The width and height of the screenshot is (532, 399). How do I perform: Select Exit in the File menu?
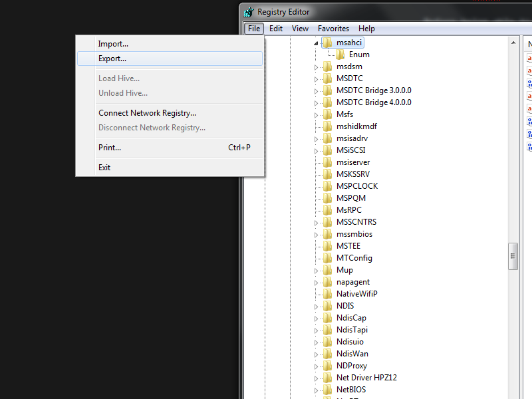coord(170,168)
